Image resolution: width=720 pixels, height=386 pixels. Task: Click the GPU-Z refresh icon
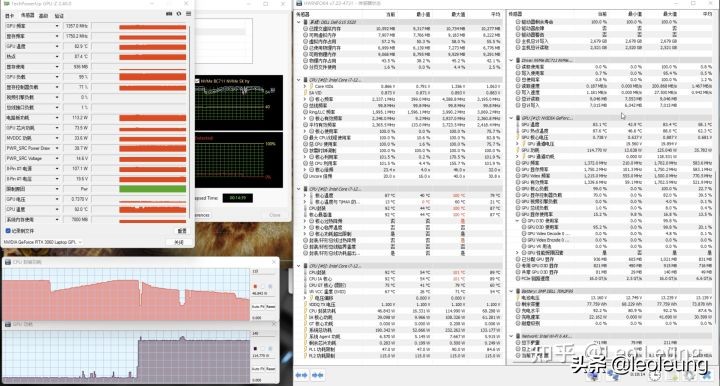[x=179, y=14]
